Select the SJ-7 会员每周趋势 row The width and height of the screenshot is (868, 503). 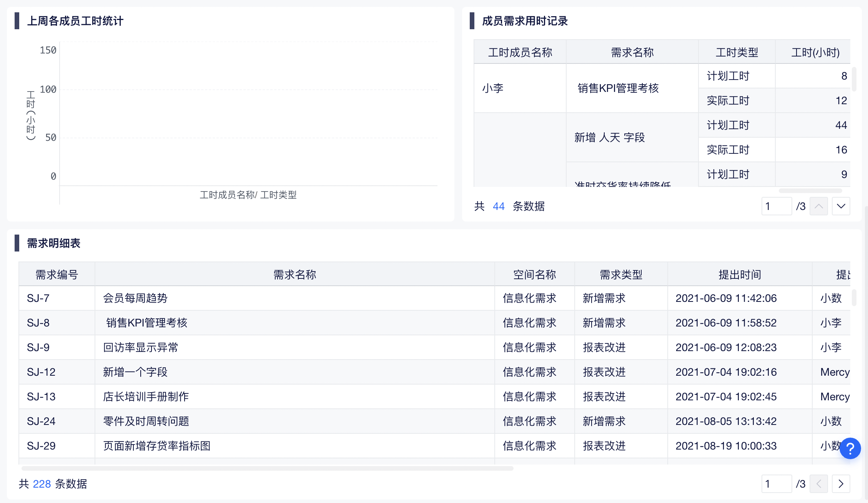point(135,298)
